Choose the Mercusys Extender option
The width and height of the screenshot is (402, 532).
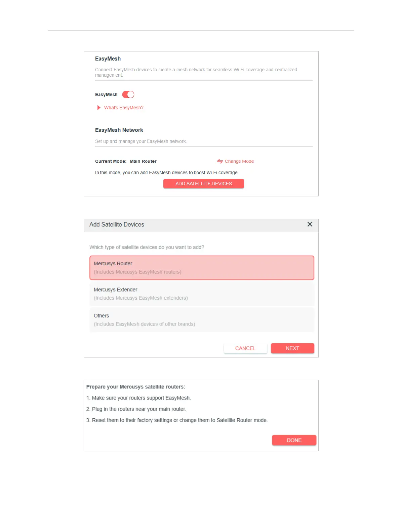pos(202,294)
